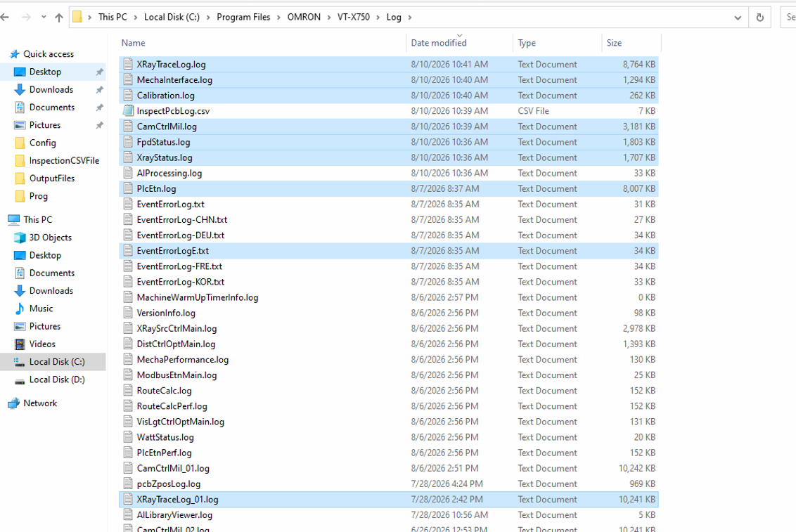
Task: Click EventErrorLog.txt file icon
Action: coord(128,204)
